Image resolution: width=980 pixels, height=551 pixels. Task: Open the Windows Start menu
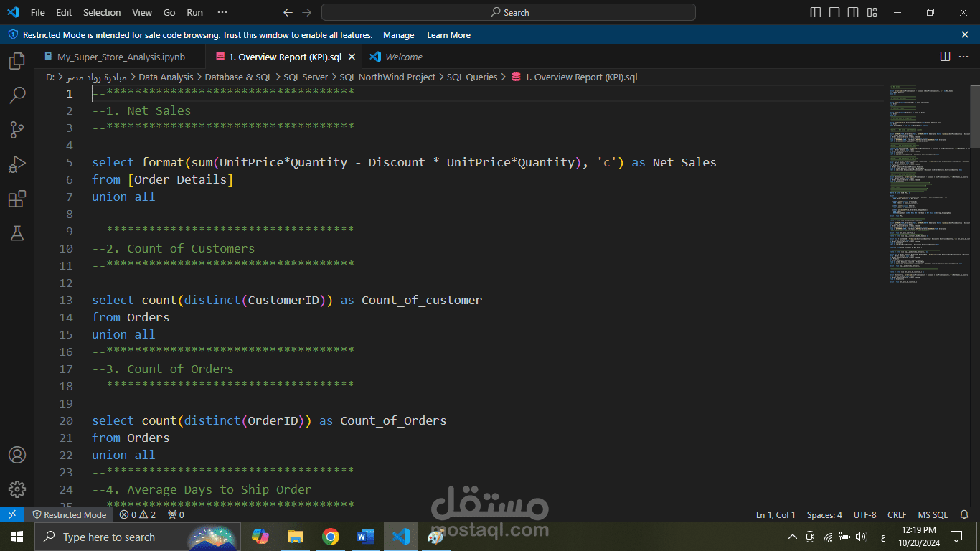17,537
